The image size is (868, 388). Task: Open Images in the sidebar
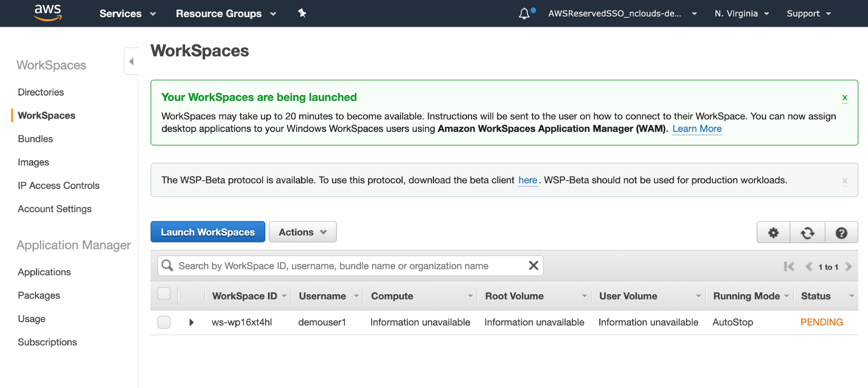33,162
